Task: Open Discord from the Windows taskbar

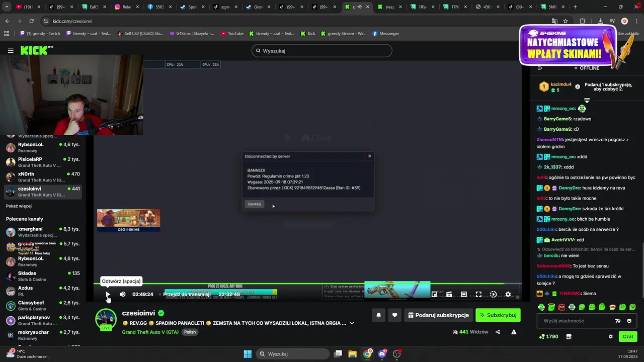Action: coord(382,354)
